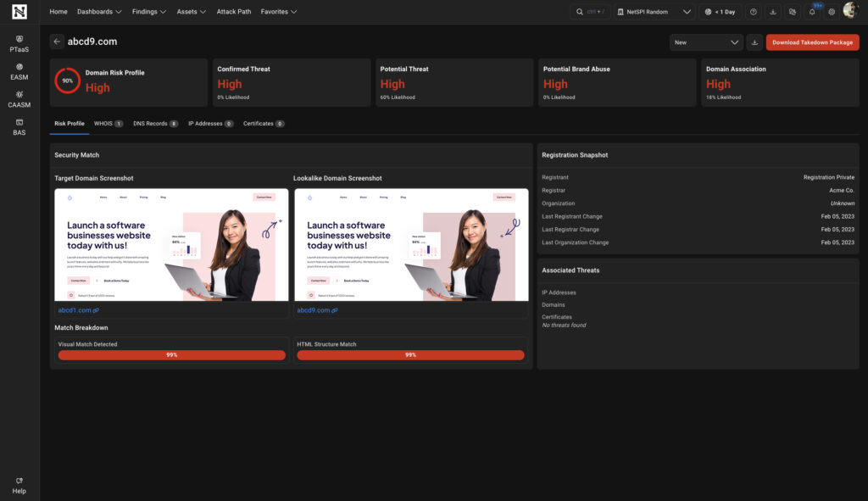The width and height of the screenshot is (868, 501).
Task: Open the question mark help icon in top bar
Action: [x=753, y=12]
